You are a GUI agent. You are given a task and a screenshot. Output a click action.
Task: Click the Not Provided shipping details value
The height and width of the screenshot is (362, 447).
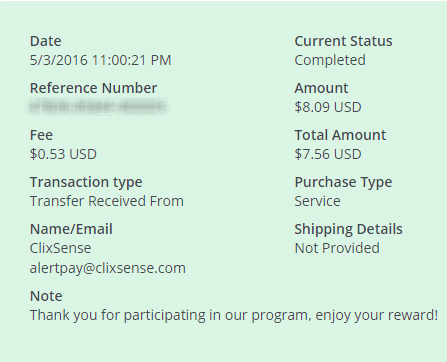pyautogui.click(x=337, y=248)
